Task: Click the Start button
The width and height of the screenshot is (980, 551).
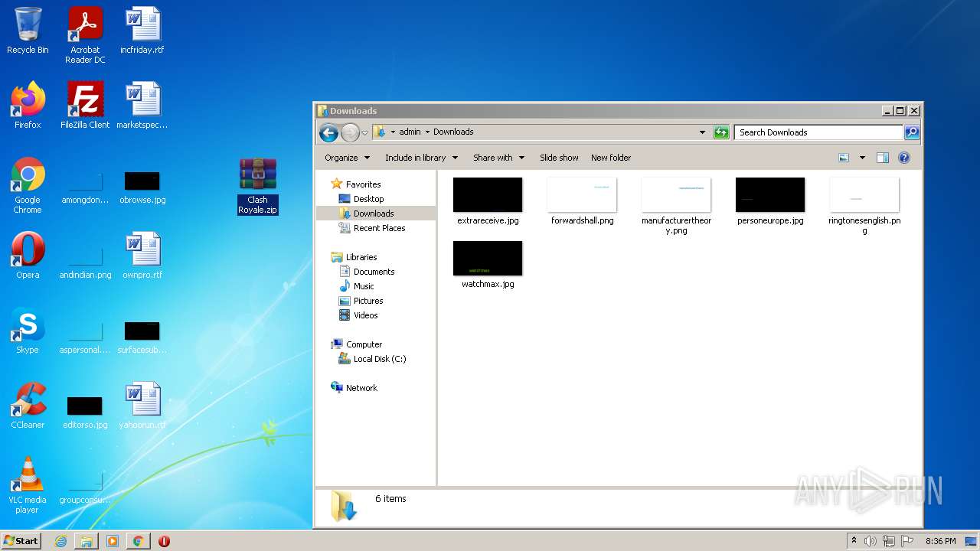Action: coord(21,541)
